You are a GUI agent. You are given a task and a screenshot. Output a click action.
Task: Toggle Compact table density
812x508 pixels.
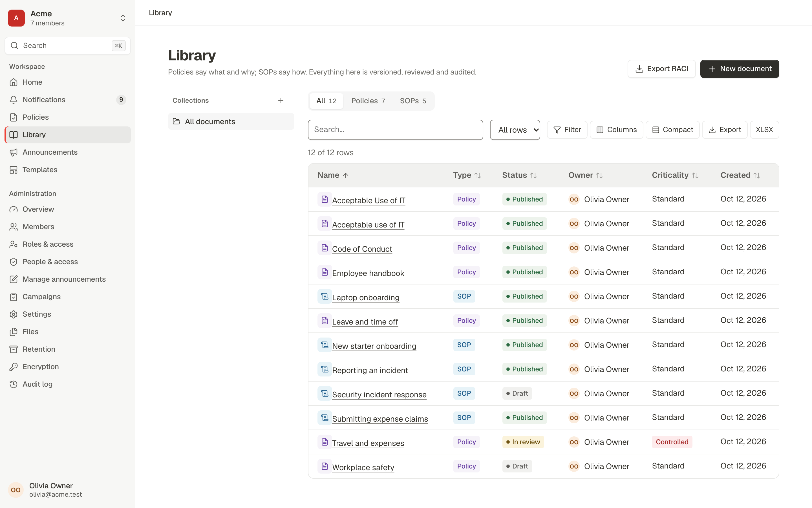click(x=672, y=130)
